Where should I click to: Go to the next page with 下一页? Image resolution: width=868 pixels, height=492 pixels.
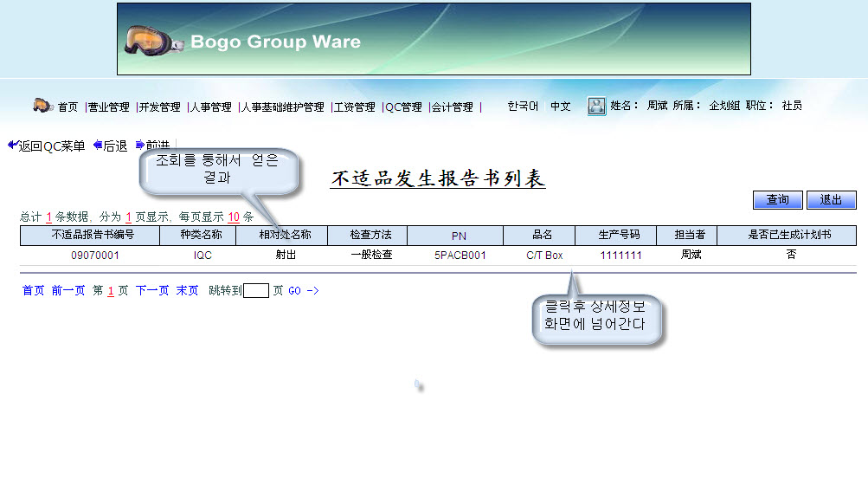[152, 290]
